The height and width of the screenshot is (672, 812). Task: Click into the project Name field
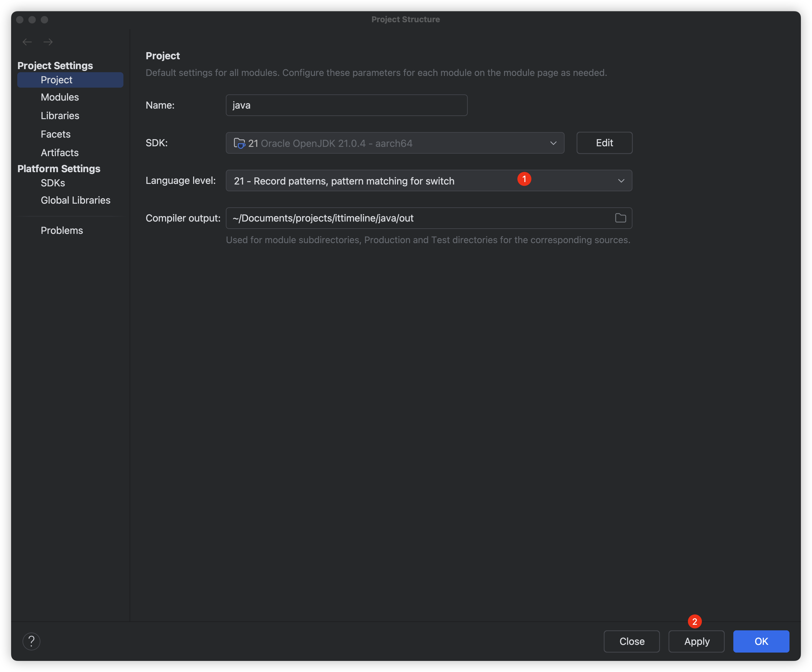pyautogui.click(x=346, y=105)
